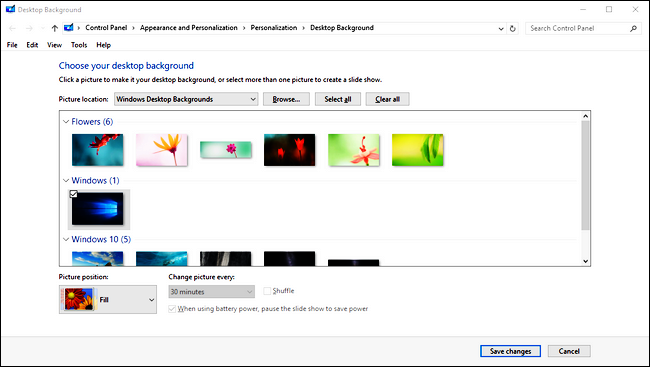Screen dimensions: 650x367
Task: Select the beach sky Windows 10 thumbnail
Action: click(97, 258)
